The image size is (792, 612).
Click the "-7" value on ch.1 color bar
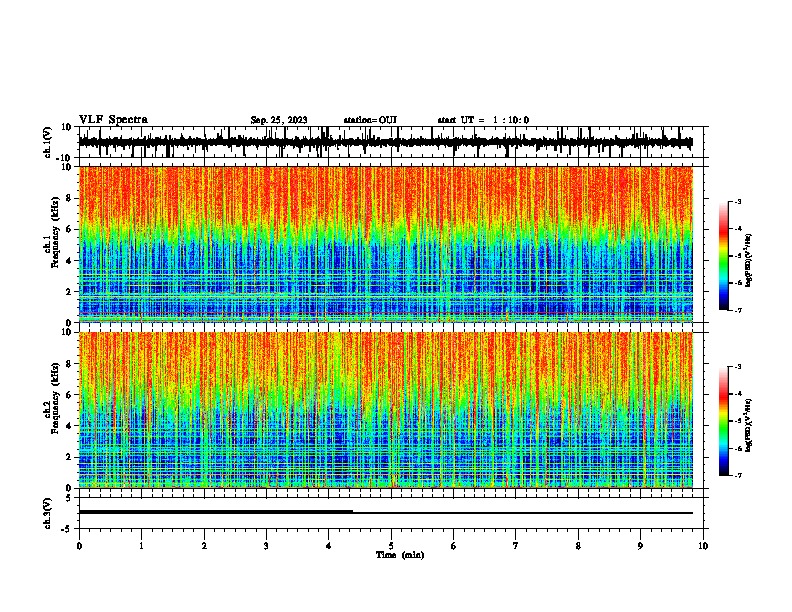(x=737, y=310)
